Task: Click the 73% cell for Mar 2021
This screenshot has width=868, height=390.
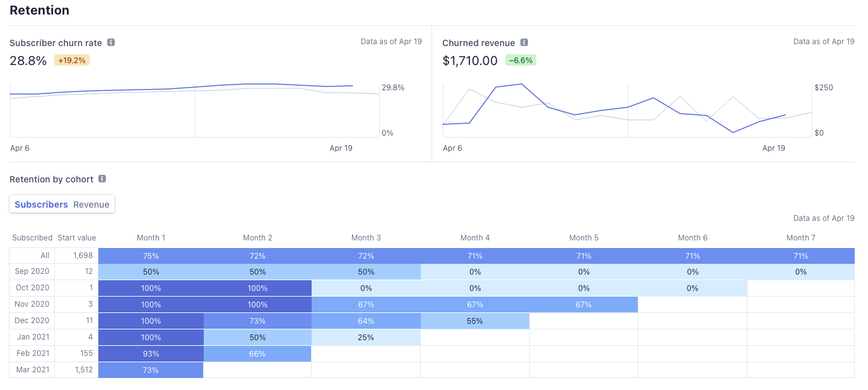Action: (151, 370)
